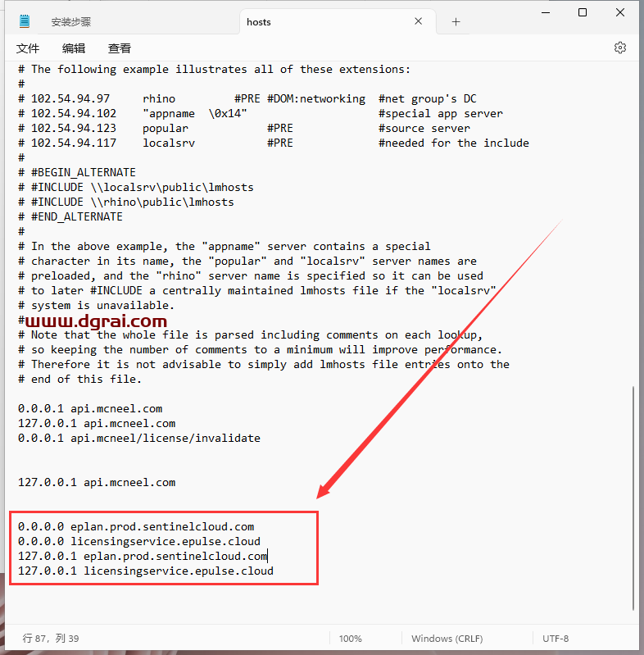The height and width of the screenshot is (655, 644).
Task: Click the 行 87, 列 39 status indicator
Action: pyautogui.click(x=51, y=639)
